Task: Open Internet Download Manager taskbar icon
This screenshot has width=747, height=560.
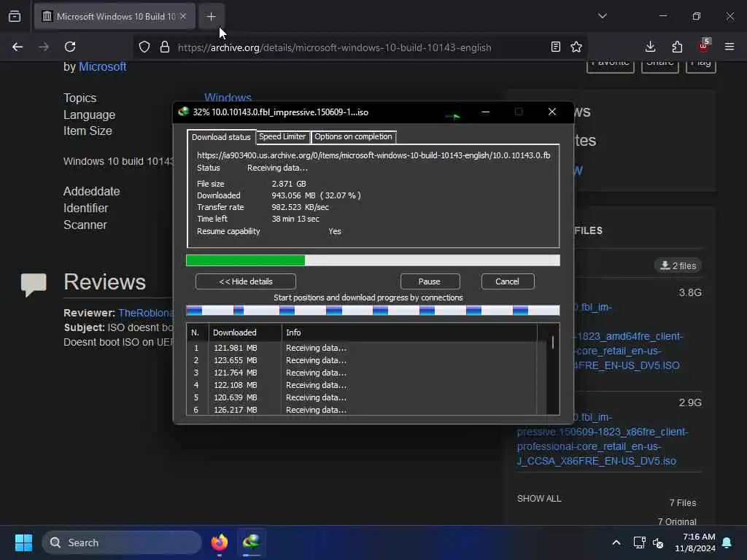Action: 252,542
